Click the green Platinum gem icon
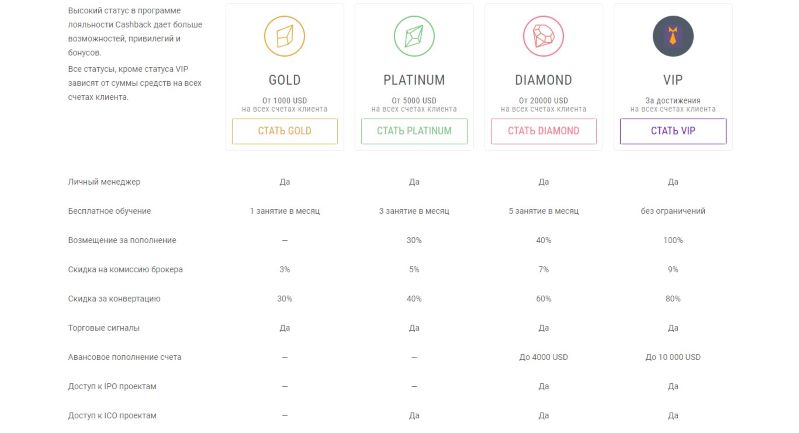The height and width of the screenshot is (433, 799). tap(414, 37)
